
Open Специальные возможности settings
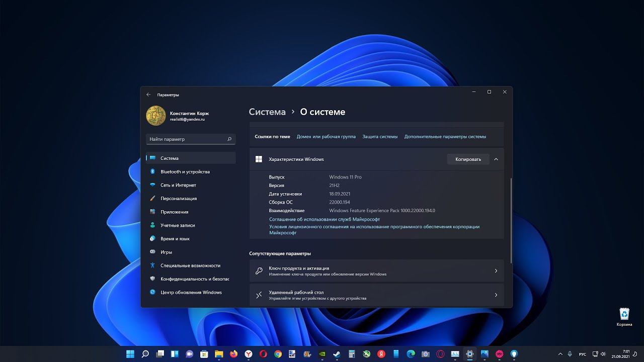pos(191,265)
